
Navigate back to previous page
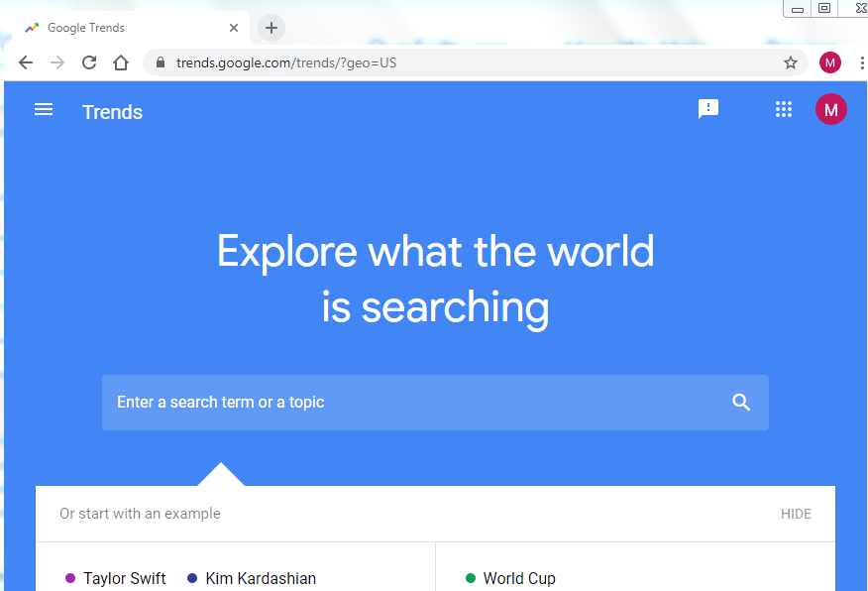[x=26, y=62]
